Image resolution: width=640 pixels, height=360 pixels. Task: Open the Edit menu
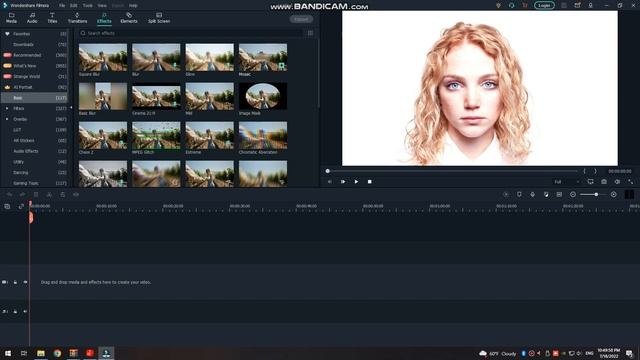73,6
